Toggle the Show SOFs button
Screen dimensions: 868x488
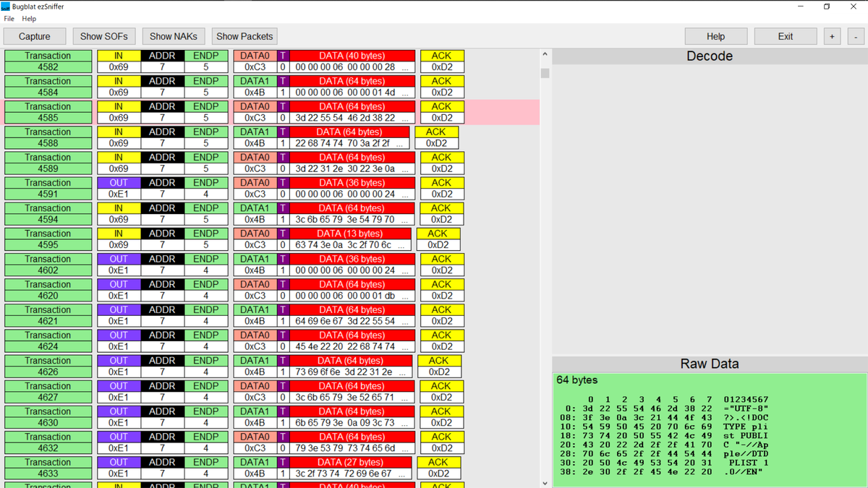pyautogui.click(x=103, y=36)
